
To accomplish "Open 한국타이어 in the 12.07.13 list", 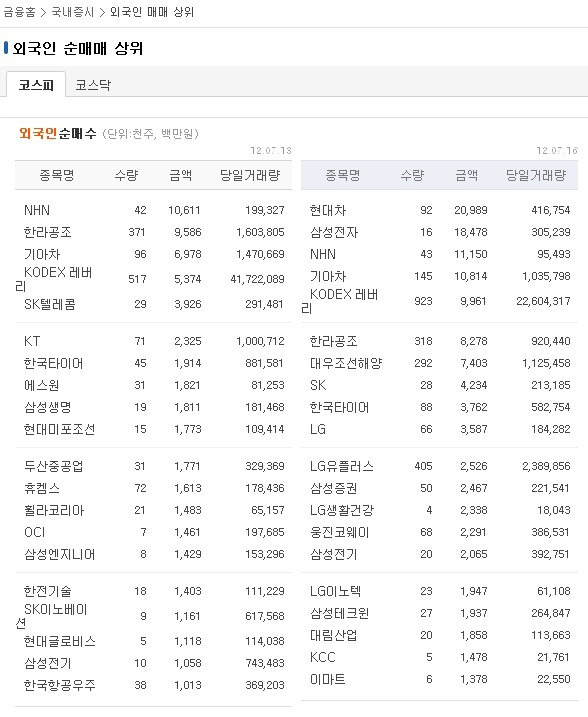I will point(53,364).
